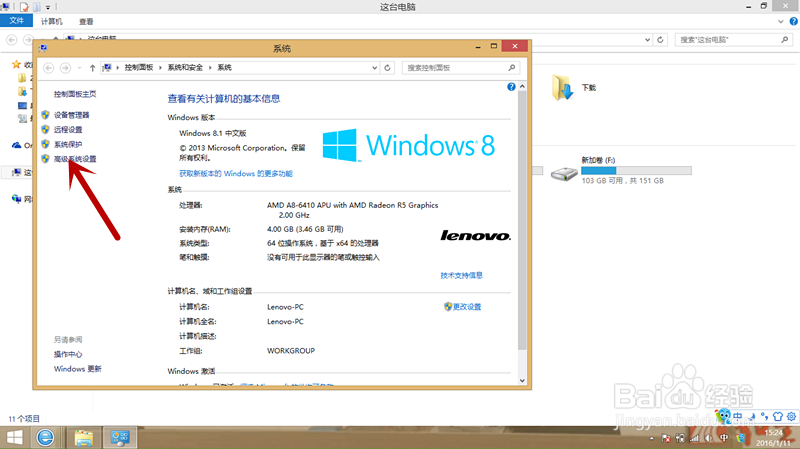The height and width of the screenshot is (449, 800).
Task: Expand ribbon chevron in This PC window
Action: (x=781, y=21)
